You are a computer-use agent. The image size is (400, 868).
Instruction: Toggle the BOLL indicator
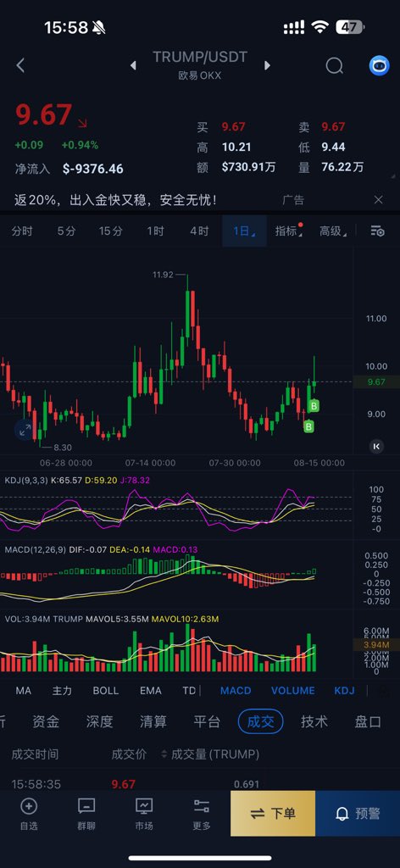[106, 690]
